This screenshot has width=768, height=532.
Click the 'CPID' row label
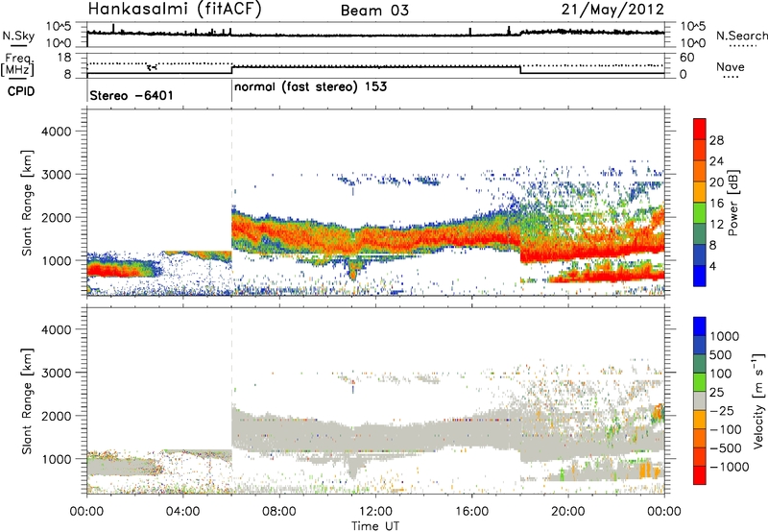pyautogui.click(x=20, y=91)
